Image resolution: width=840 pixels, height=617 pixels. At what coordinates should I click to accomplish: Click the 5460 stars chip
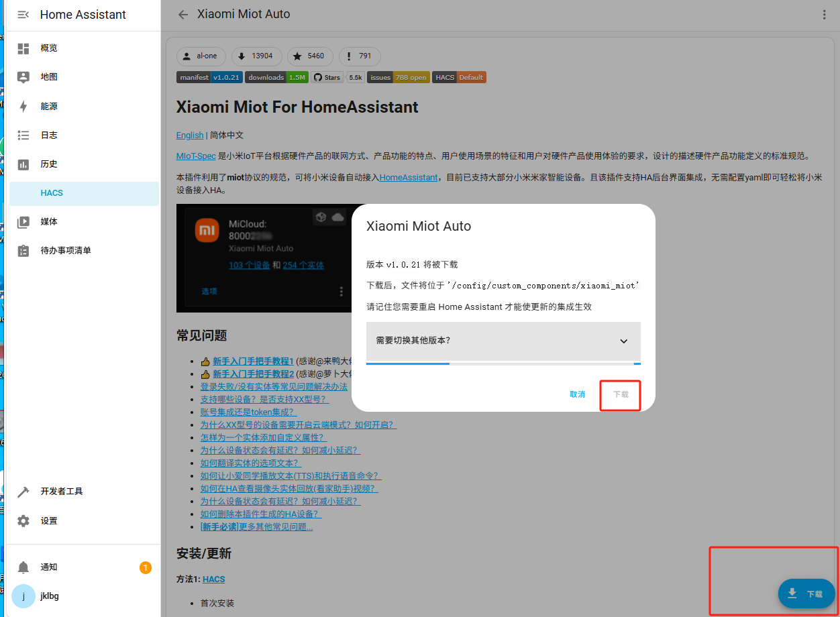(x=310, y=56)
